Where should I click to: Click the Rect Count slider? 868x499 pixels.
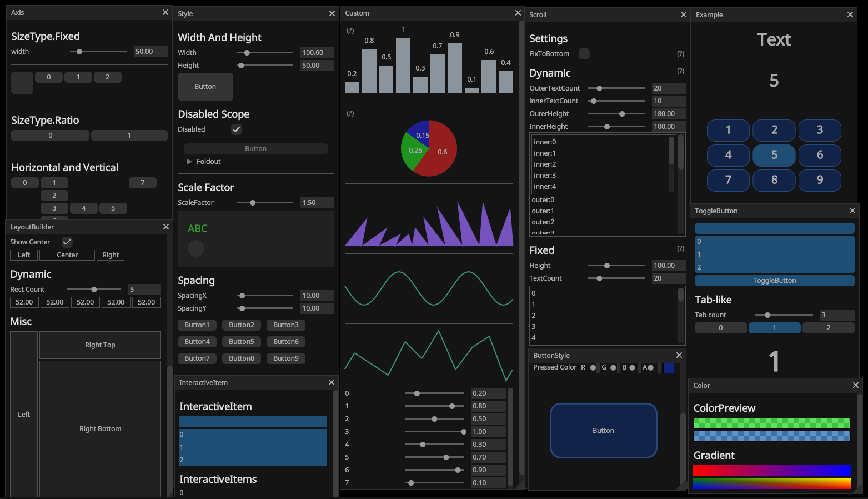coord(94,290)
